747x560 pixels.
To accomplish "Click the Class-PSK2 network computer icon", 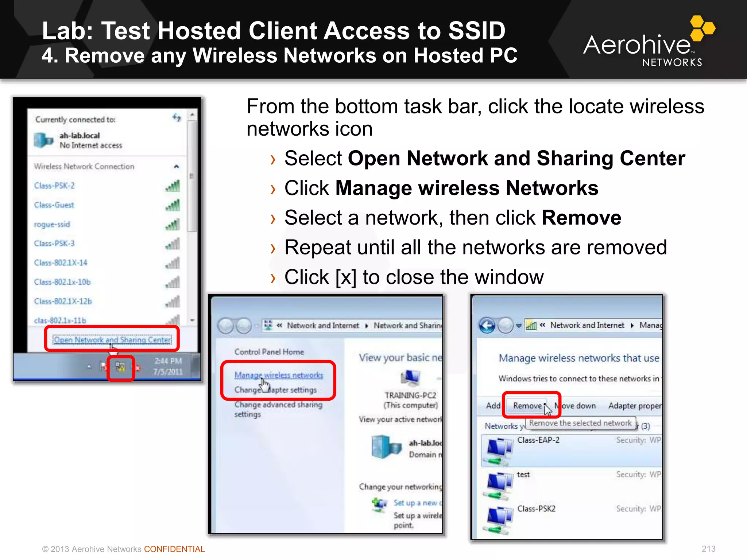I will [x=498, y=520].
